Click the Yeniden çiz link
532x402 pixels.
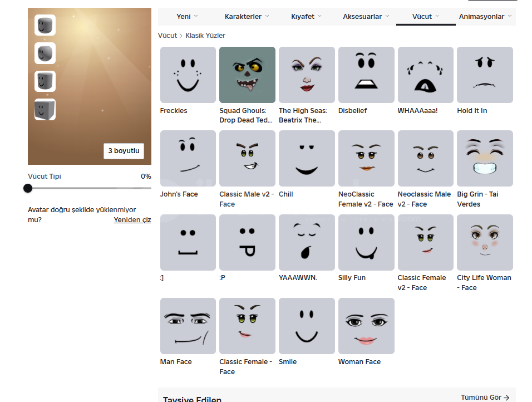point(132,220)
